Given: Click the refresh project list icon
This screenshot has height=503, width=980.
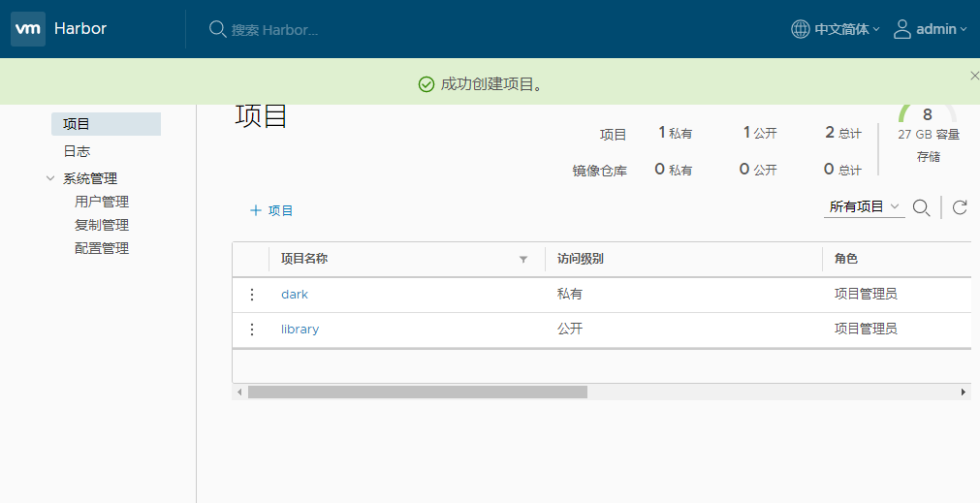Looking at the screenshot, I should pos(960,207).
